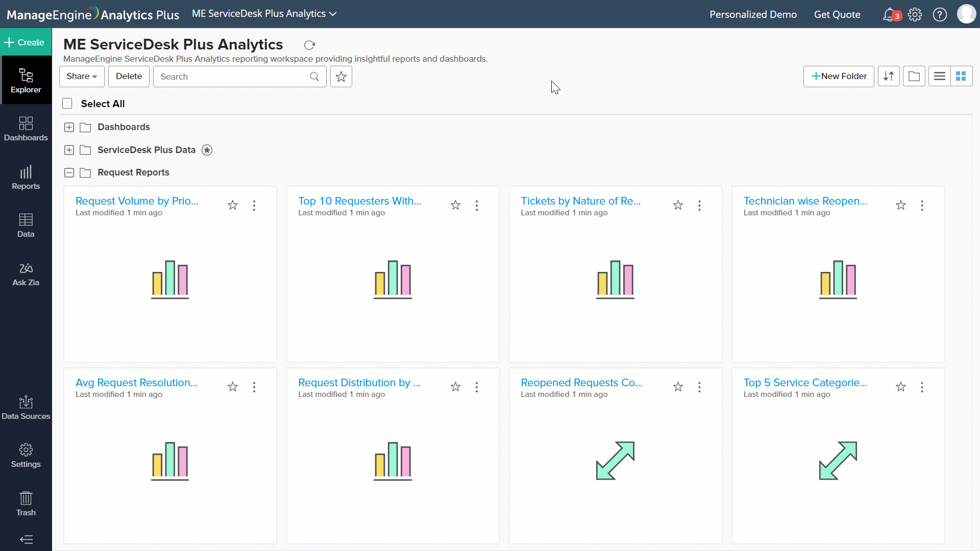Click the Create button
Viewport: 980px width, 551px height.
[26, 42]
